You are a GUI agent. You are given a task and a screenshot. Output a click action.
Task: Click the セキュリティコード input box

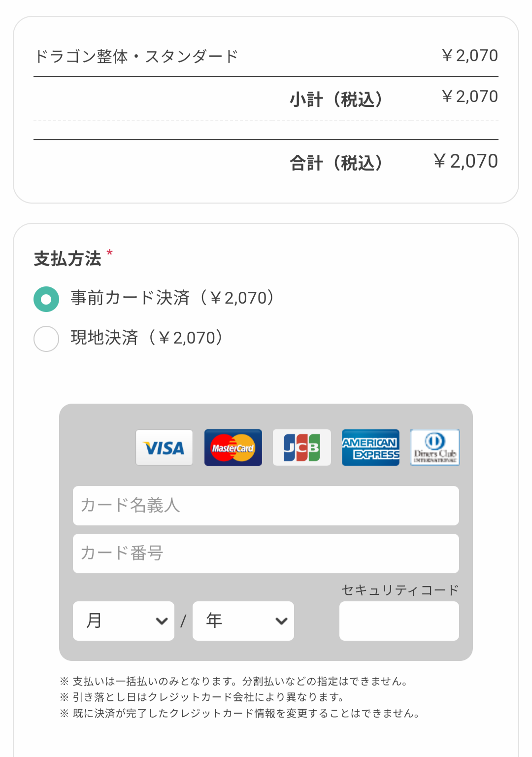click(x=399, y=621)
